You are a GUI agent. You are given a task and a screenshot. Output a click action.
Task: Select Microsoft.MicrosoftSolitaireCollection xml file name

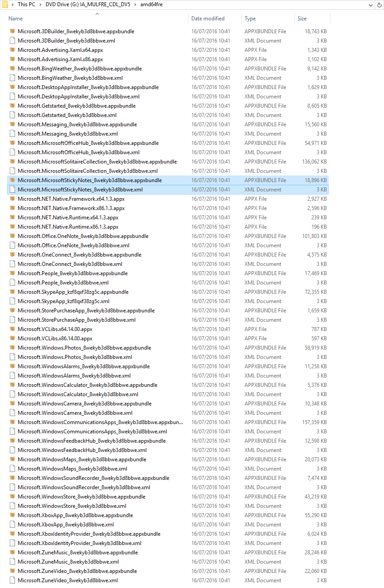pos(88,171)
